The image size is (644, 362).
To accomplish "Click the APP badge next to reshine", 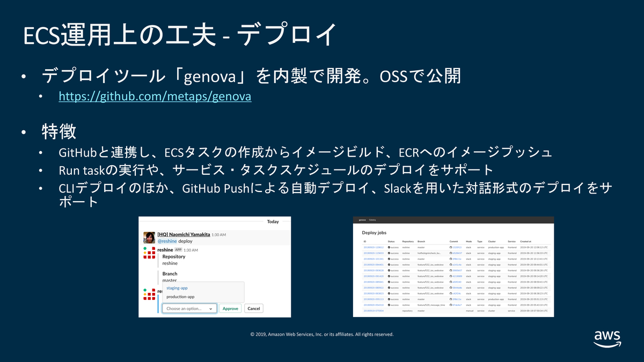I will [x=178, y=250].
